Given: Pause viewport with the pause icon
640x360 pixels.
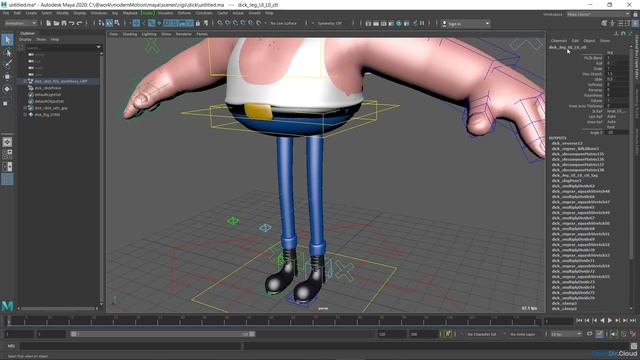Looking at the screenshot, I should coord(422,23).
